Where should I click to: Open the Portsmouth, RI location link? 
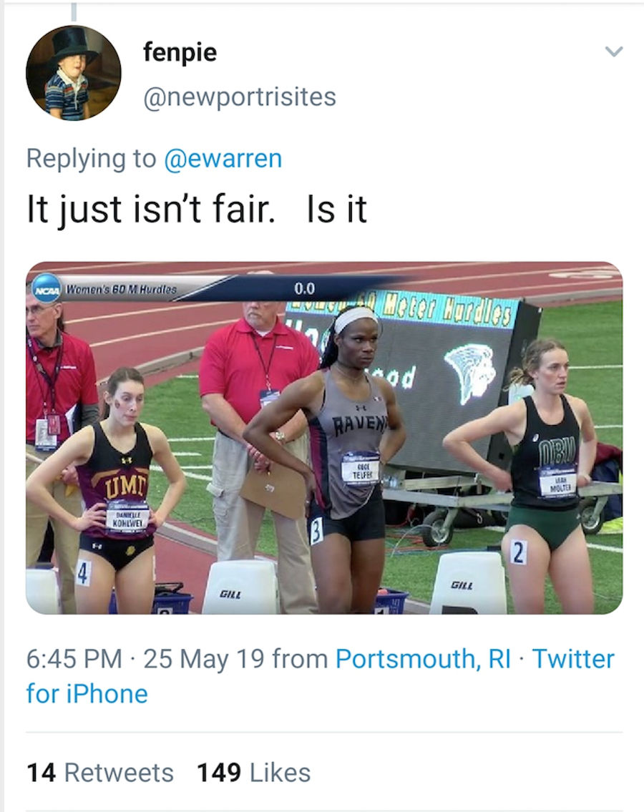click(423, 659)
